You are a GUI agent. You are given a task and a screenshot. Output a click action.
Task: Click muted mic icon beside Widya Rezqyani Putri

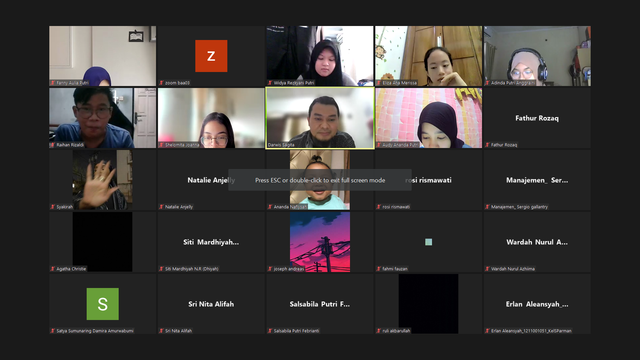[x=270, y=83]
